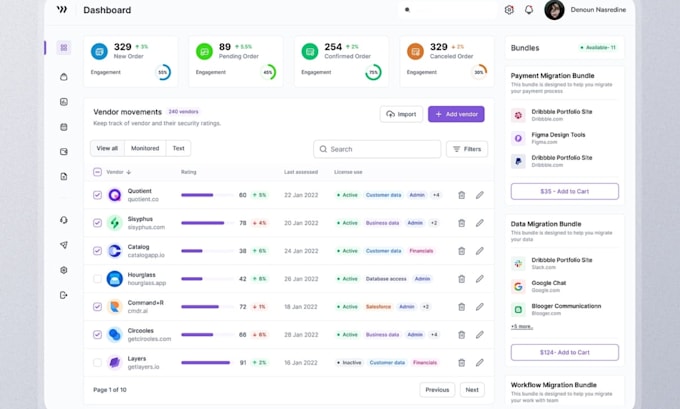Click the Add vendor button
Image resolution: width=680 pixels, height=409 pixels.
point(456,114)
